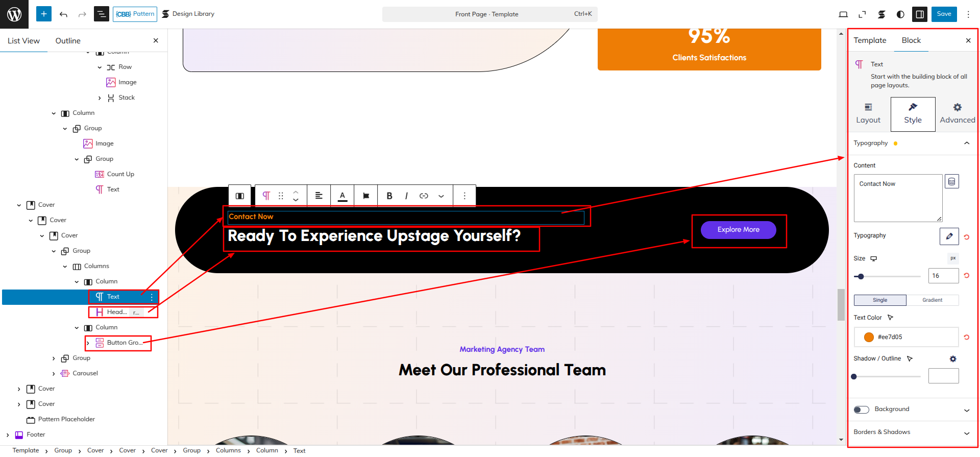Reset the typography settings
The height and width of the screenshot is (457, 980).
[966, 237]
